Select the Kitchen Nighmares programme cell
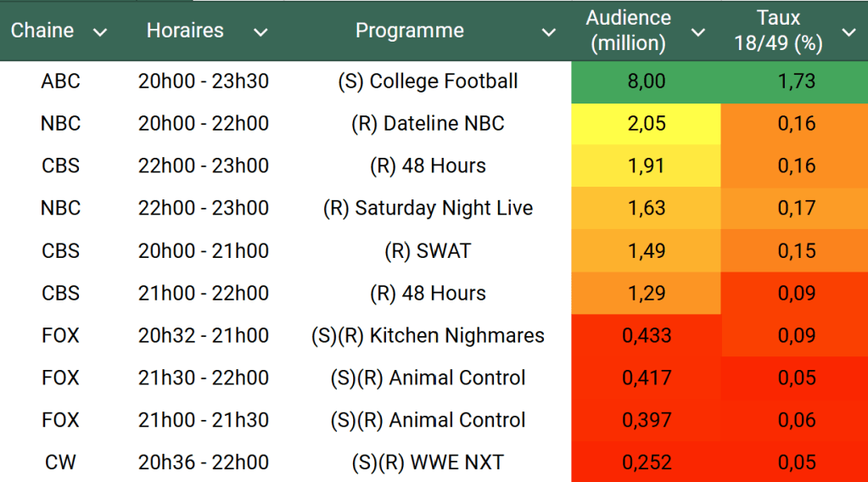 pyautogui.click(x=428, y=336)
